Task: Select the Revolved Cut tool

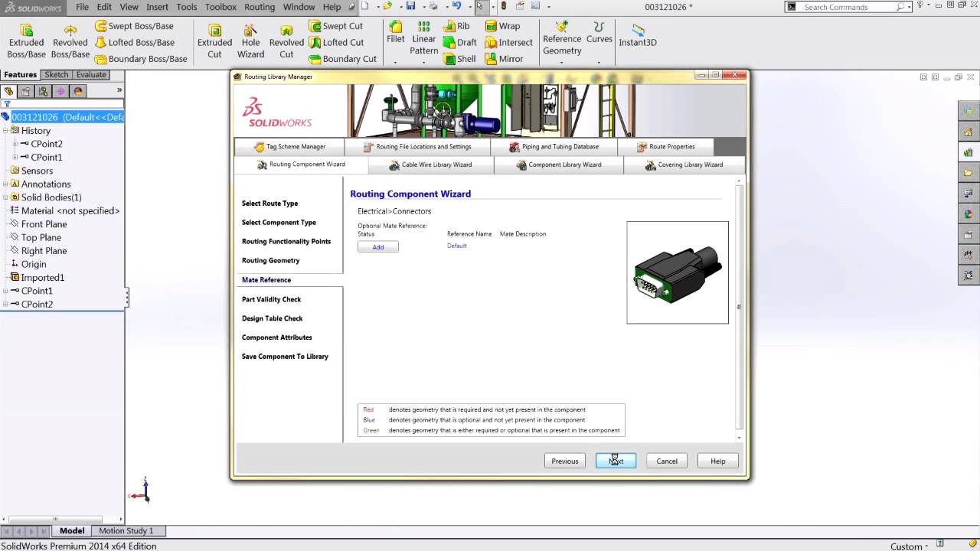Action: pos(286,41)
